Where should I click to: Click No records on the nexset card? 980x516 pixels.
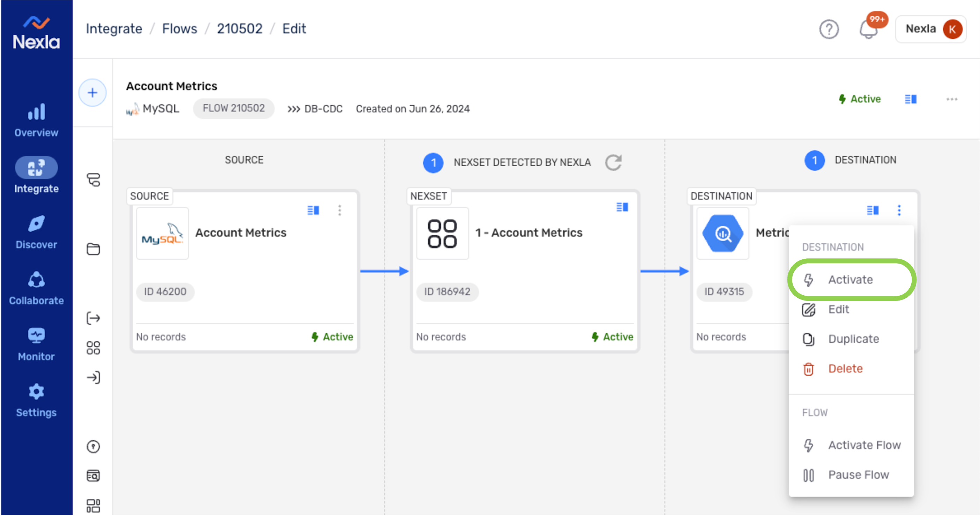click(441, 337)
